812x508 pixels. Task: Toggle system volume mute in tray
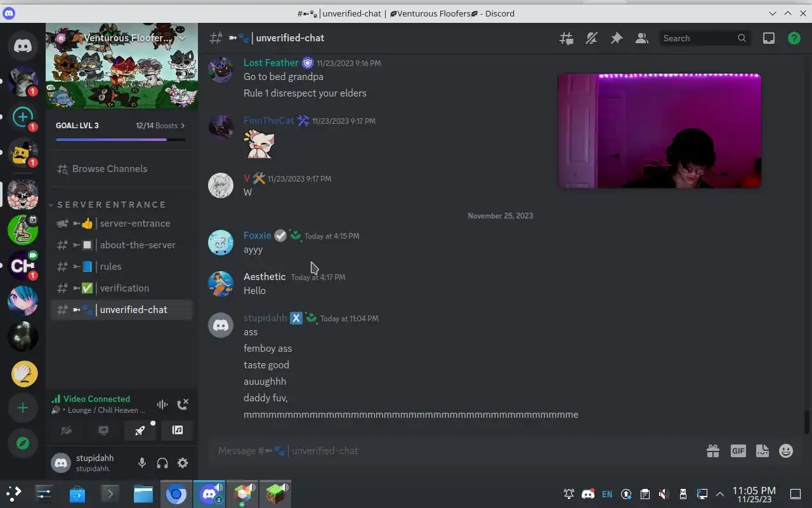point(664,494)
